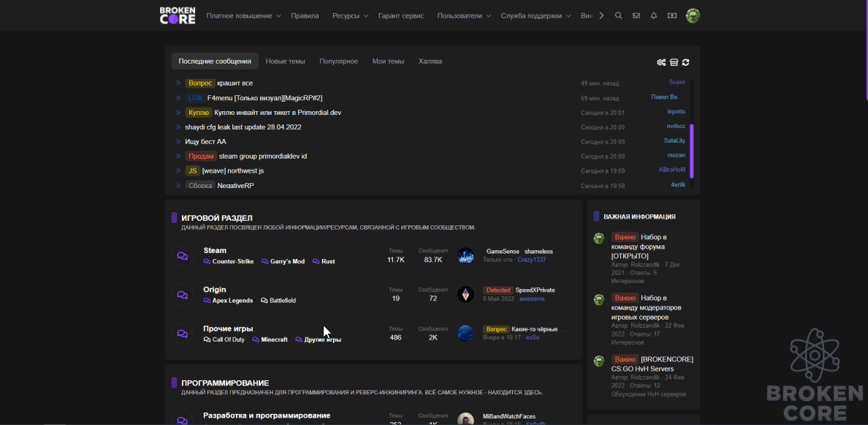Click the Broken Core logo
The image size is (868, 425).
[x=177, y=15]
